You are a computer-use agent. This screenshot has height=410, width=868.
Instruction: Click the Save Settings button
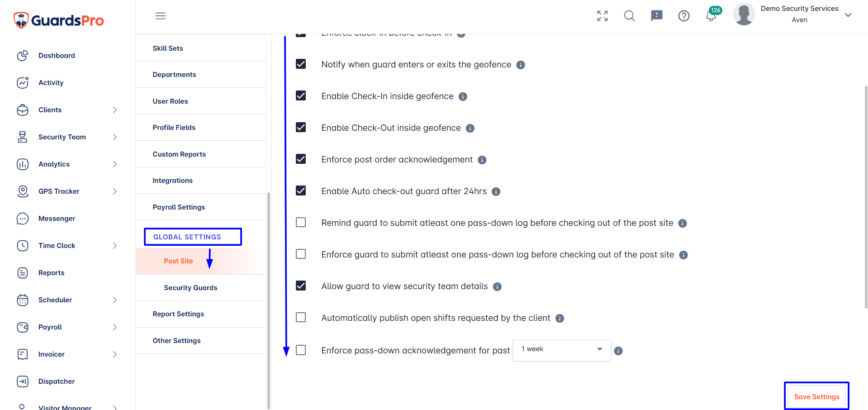pyautogui.click(x=816, y=396)
